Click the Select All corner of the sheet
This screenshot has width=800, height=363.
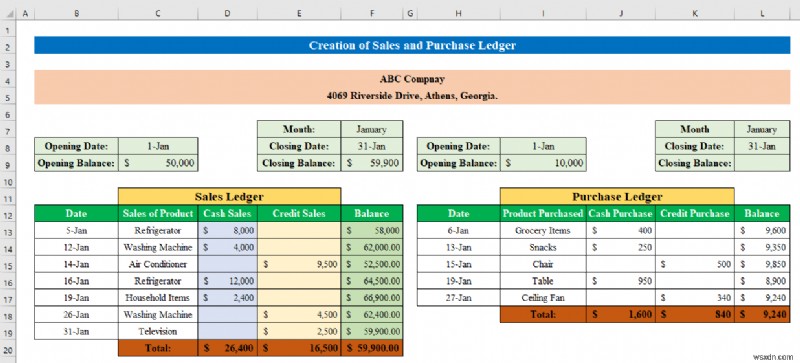coord(8,14)
